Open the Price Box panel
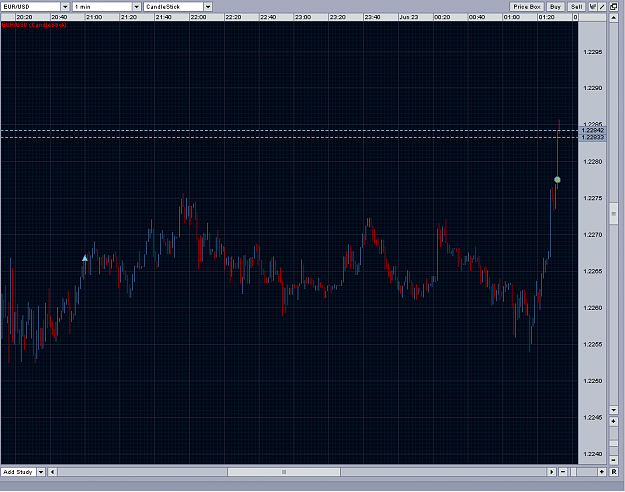The width and height of the screenshot is (625, 492). pos(527,6)
